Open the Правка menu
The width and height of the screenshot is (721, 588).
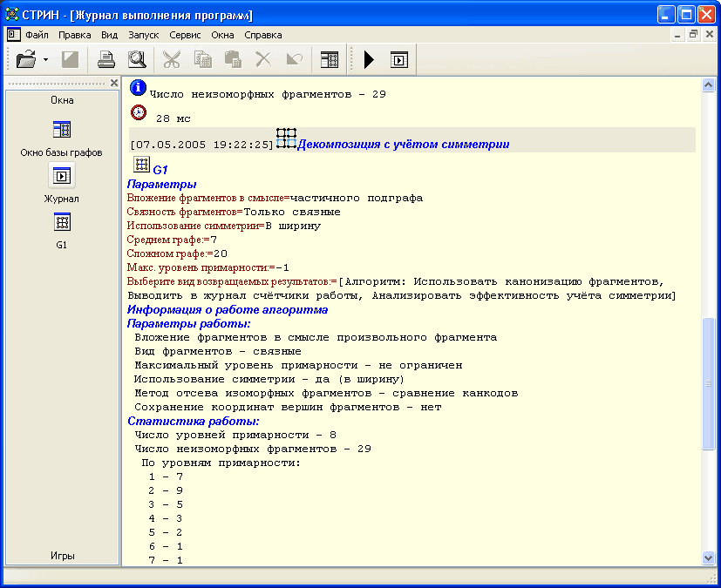point(74,35)
